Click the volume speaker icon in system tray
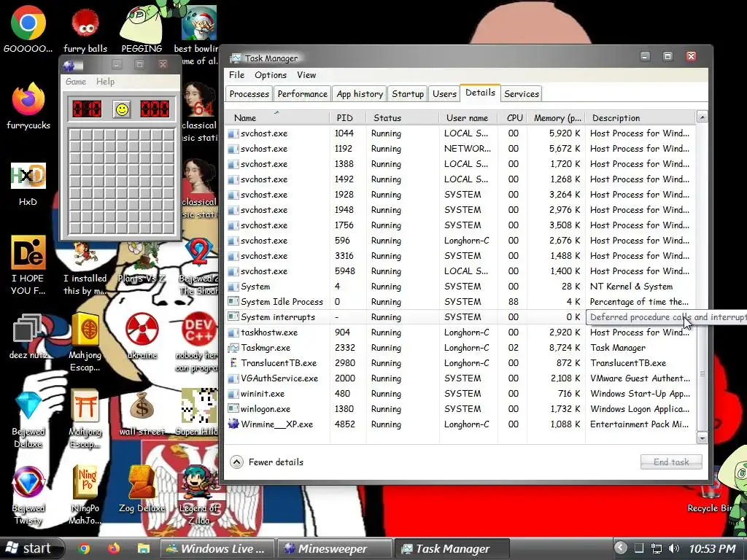747x560 pixels. click(674, 548)
